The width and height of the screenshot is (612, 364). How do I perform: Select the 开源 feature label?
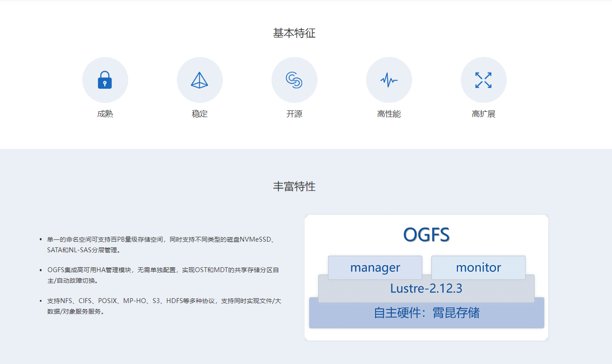click(x=294, y=114)
